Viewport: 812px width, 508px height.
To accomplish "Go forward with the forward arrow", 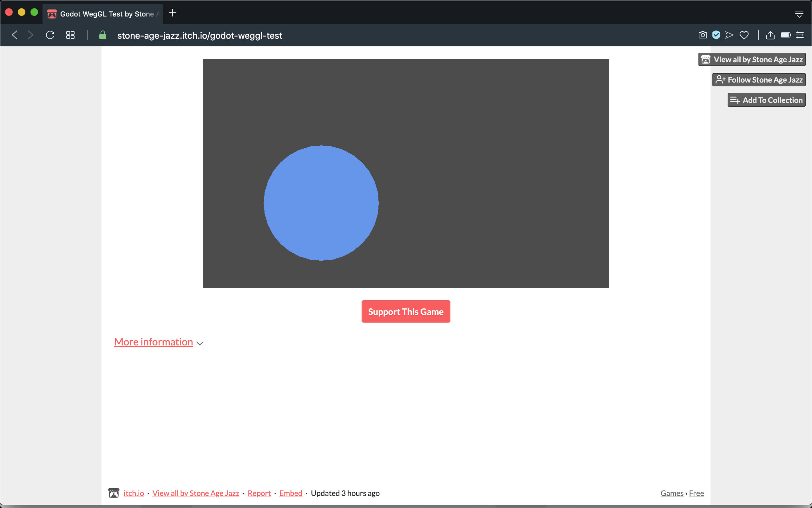I will pos(30,35).
